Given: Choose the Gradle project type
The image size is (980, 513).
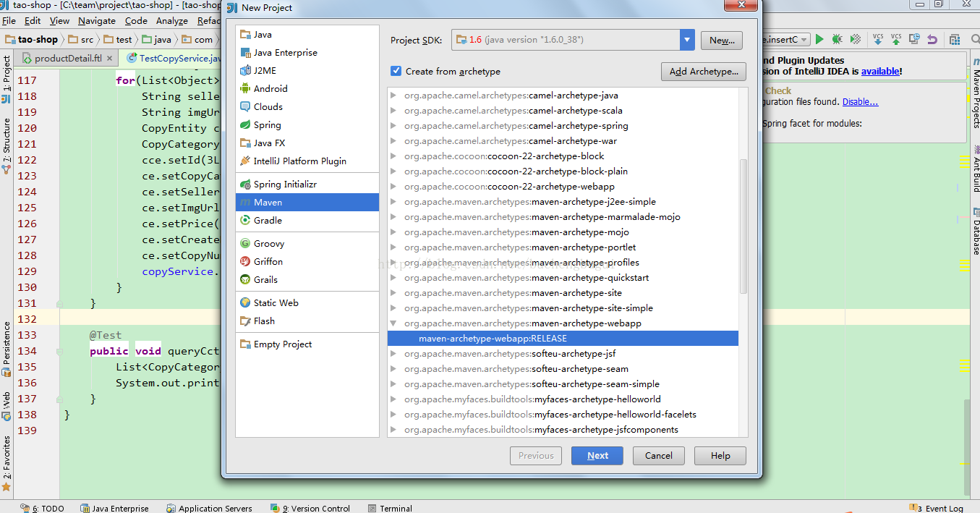Looking at the screenshot, I should (307, 220).
